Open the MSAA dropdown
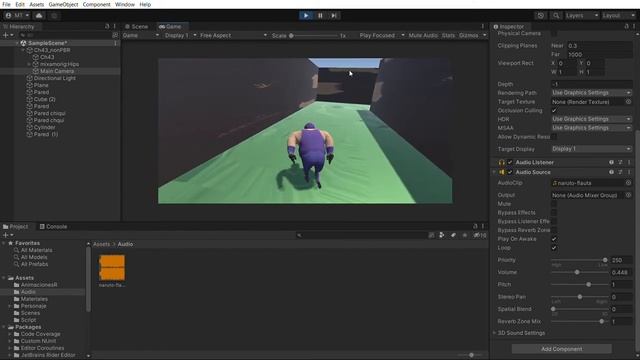 point(591,128)
